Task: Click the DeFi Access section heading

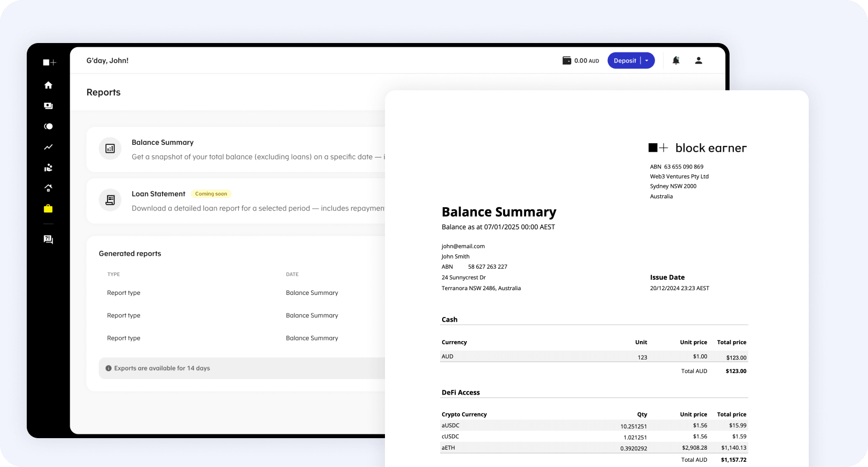Action: click(460, 392)
